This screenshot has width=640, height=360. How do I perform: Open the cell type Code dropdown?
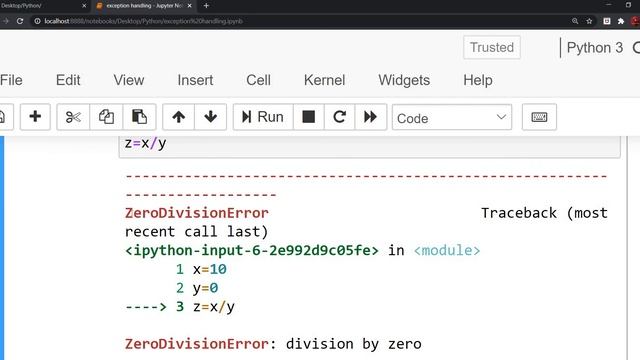452,118
